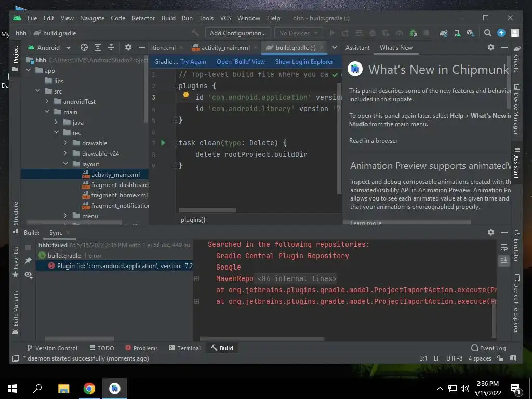Click Show Log in Explorer link
532x399 pixels.
pos(304,62)
